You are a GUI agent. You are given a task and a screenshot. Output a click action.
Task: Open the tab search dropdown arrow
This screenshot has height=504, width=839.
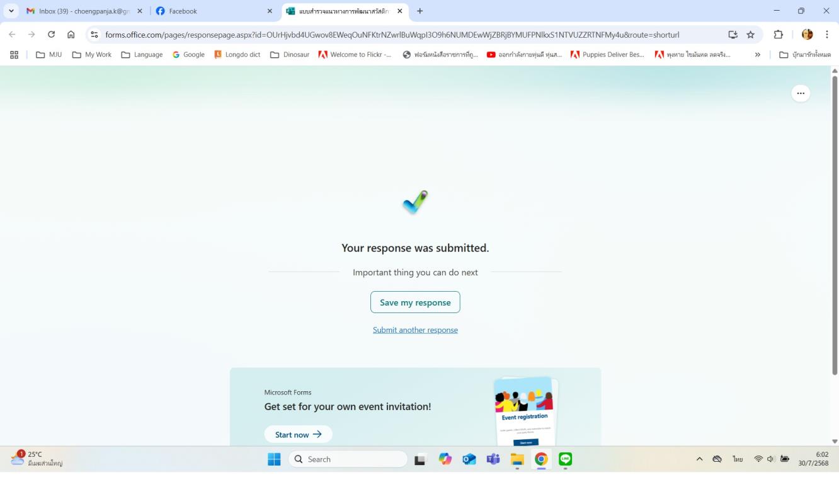[x=11, y=11]
